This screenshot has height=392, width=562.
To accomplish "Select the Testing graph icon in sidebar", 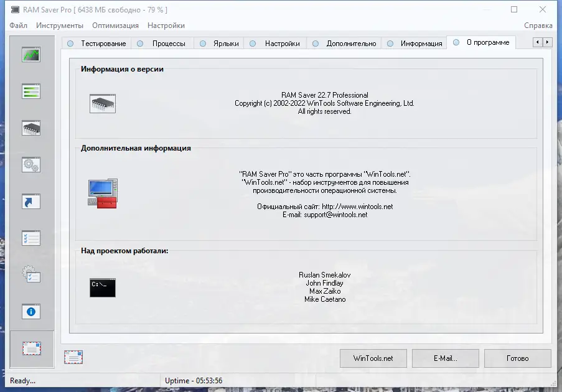I will pos(30,54).
